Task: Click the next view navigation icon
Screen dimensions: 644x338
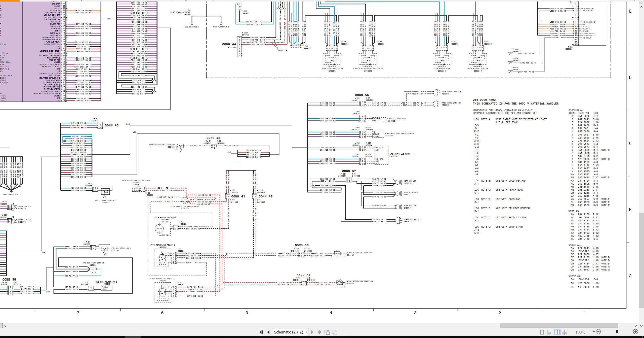Action: (335, 332)
